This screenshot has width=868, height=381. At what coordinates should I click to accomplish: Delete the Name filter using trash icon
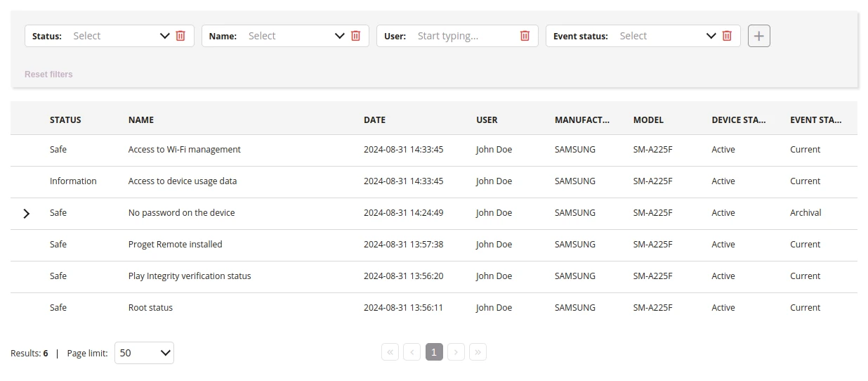(x=355, y=36)
